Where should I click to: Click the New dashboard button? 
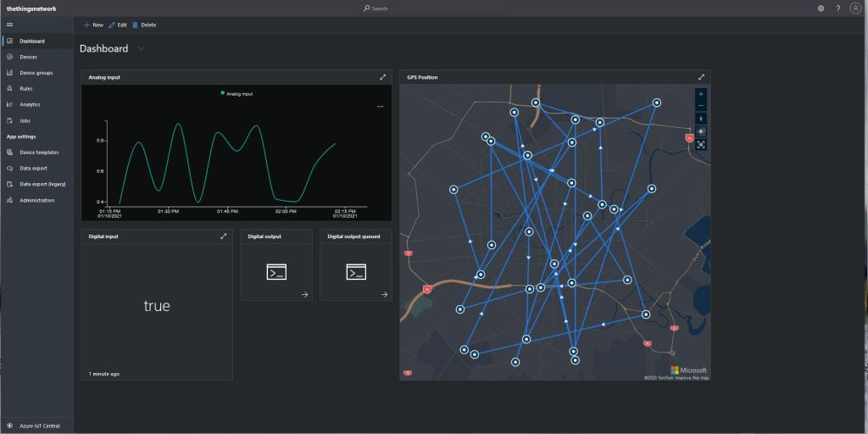93,25
